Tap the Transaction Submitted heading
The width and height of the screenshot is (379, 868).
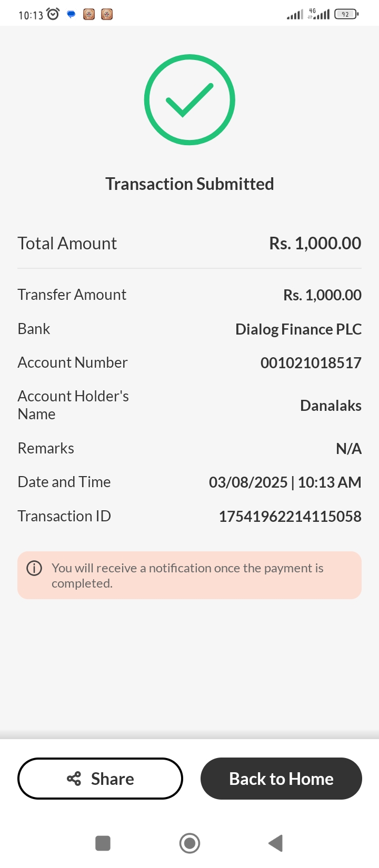point(189,184)
